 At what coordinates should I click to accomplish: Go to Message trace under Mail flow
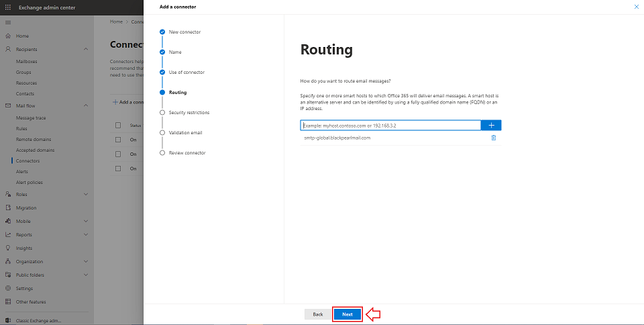(31, 118)
